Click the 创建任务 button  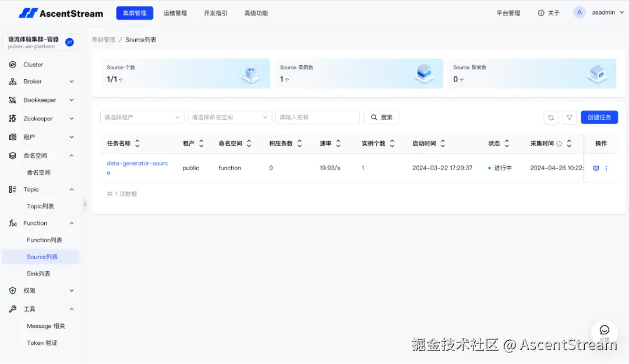point(599,117)
